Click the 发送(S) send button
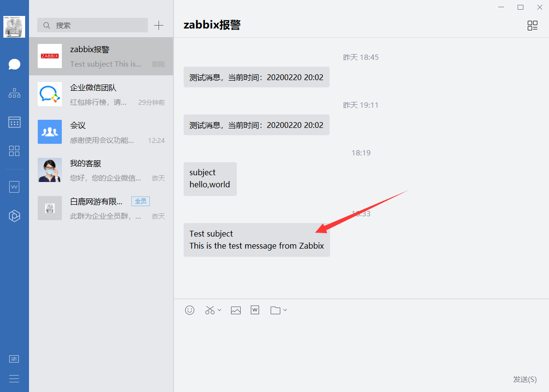 [525, 379]
